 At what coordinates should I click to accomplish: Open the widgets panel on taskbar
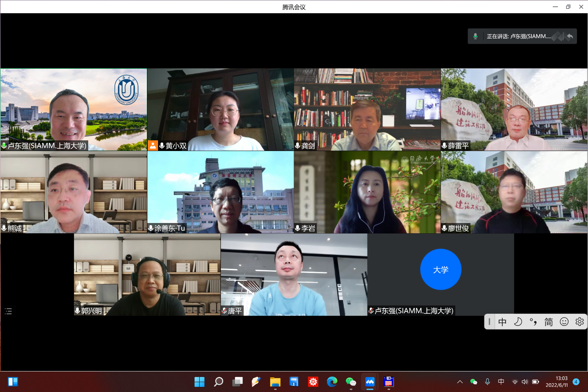coord(13,382)
